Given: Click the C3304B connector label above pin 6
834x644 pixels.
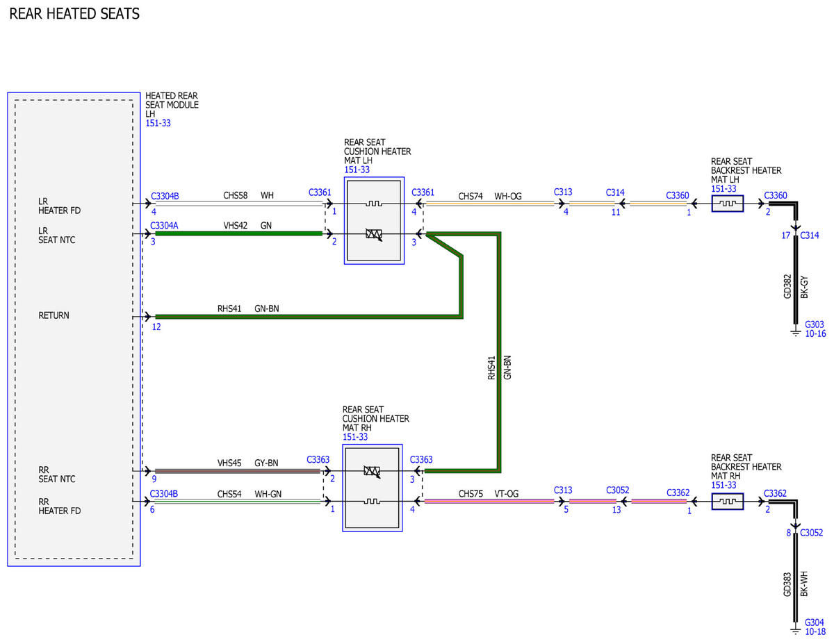Looking at the screenshot, I should tap(164, 493).
